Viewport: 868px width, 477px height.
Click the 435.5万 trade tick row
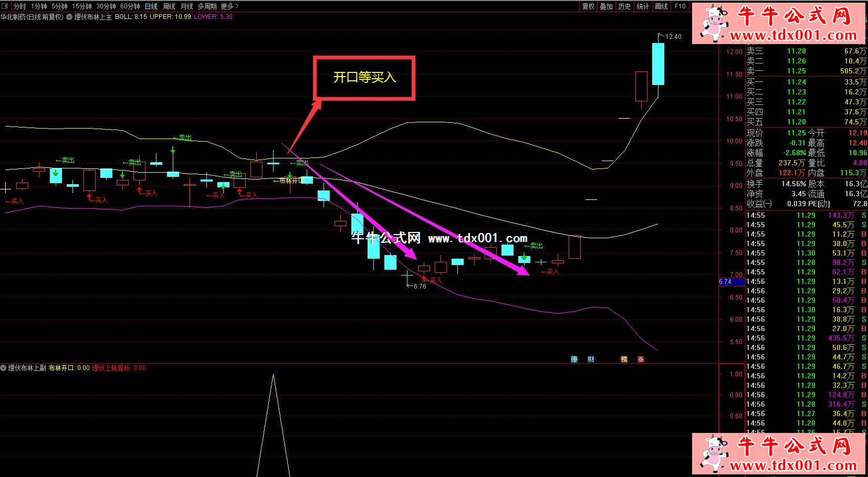(x=806, y=338)
